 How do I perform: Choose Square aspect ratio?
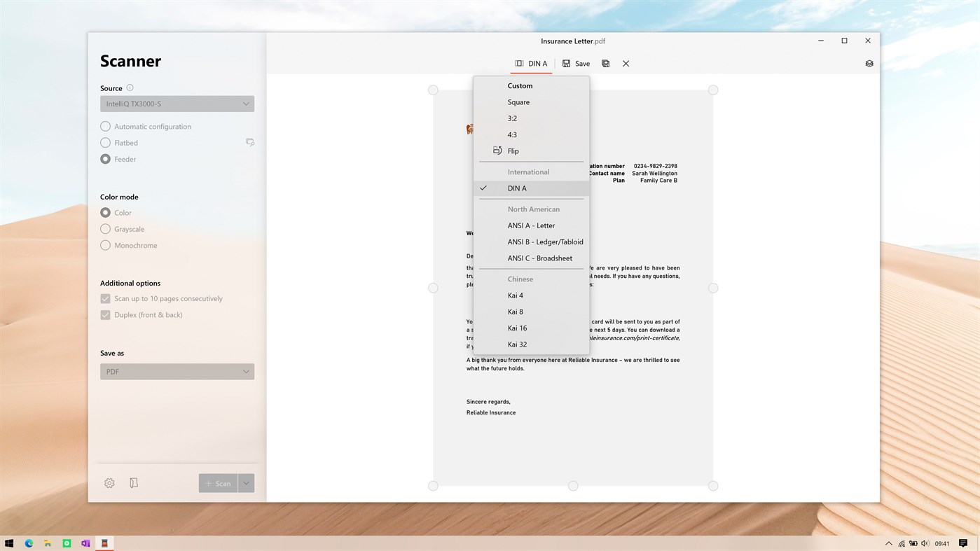531,102
